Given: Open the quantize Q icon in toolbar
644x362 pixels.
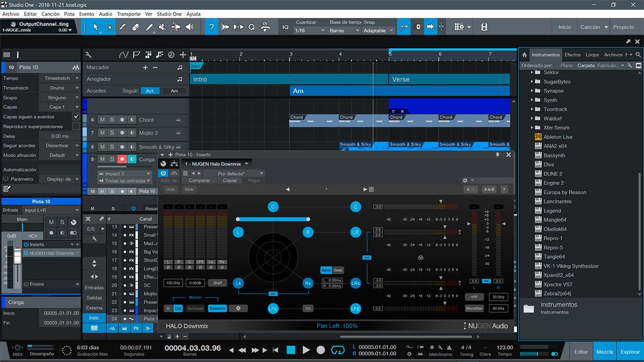Looking at the screenshot, I should pos(251,27).
